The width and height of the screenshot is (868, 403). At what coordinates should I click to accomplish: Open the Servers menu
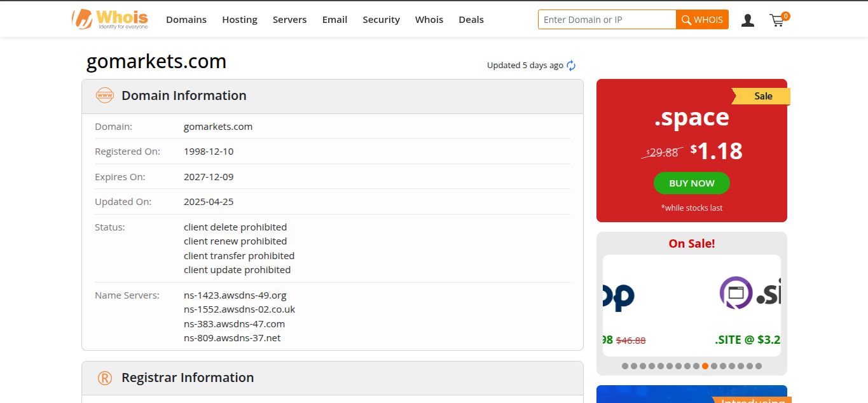coord(289,20)
